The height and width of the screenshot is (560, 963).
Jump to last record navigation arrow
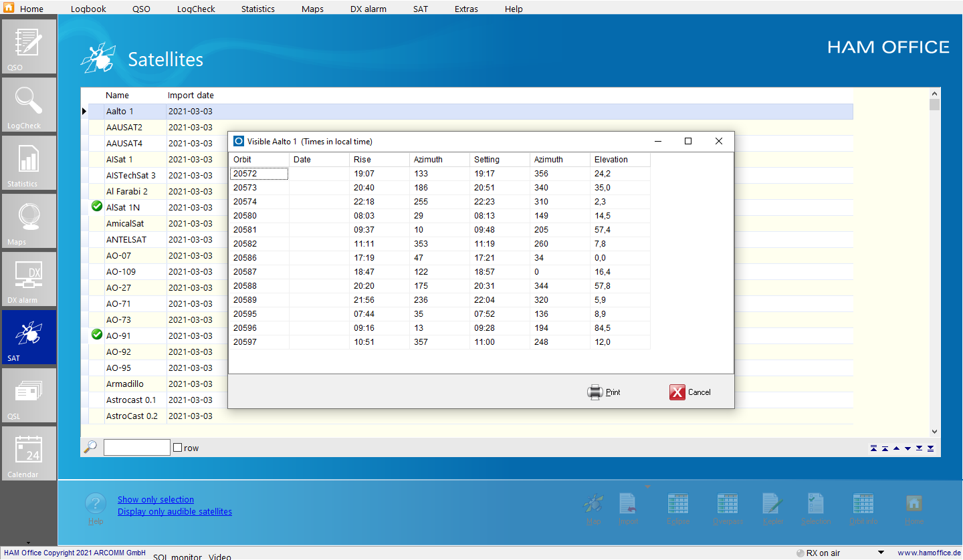click(930, 448)
